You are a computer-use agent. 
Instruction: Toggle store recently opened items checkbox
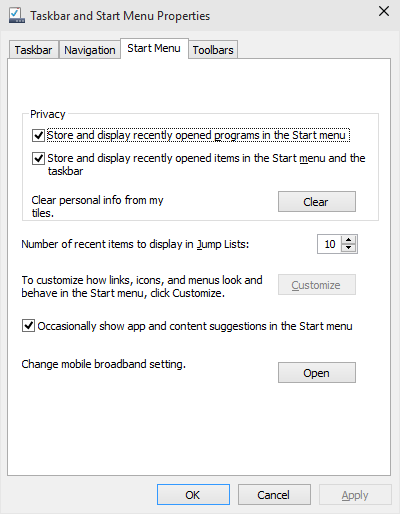tap(38, 158)
